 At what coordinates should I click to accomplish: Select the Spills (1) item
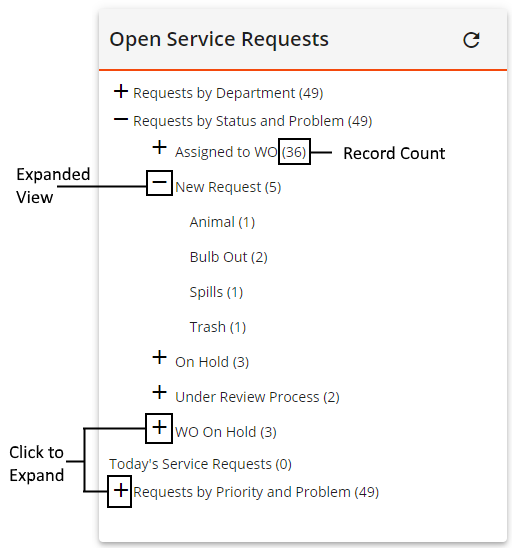click(216, 292)
